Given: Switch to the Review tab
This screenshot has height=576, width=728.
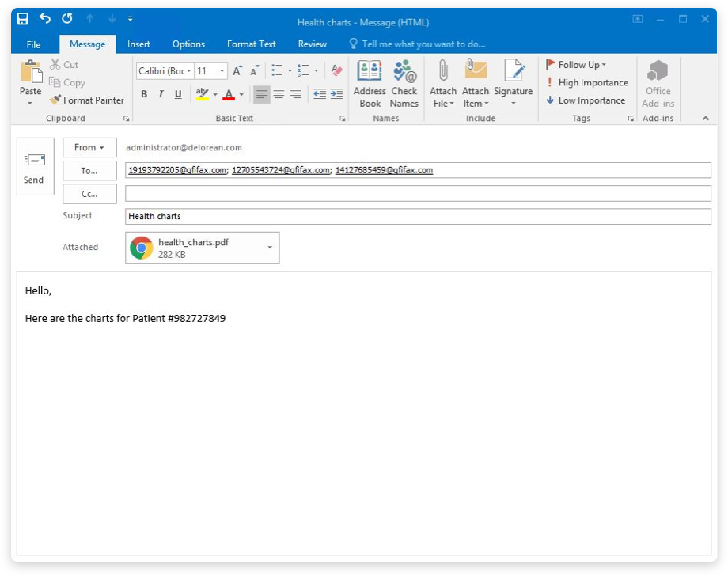Looking at the screenshot, I should tap(313, 44).
